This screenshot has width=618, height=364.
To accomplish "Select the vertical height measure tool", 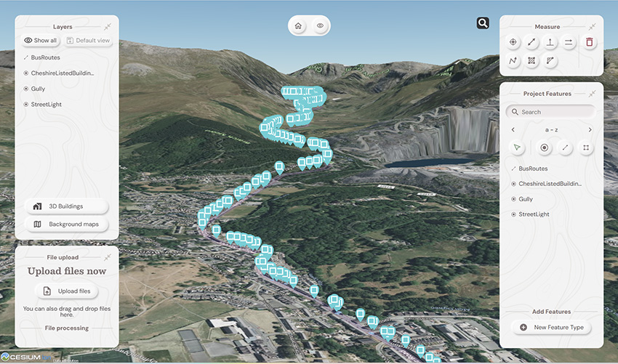I will (550, 42).
